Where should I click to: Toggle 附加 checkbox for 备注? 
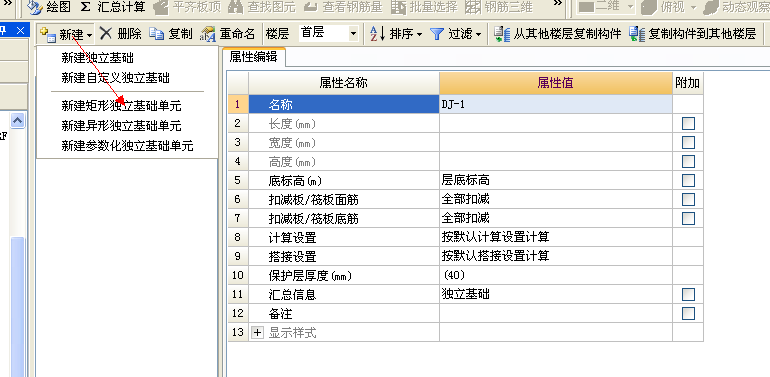pyautogui.click(x=688, y=314)
